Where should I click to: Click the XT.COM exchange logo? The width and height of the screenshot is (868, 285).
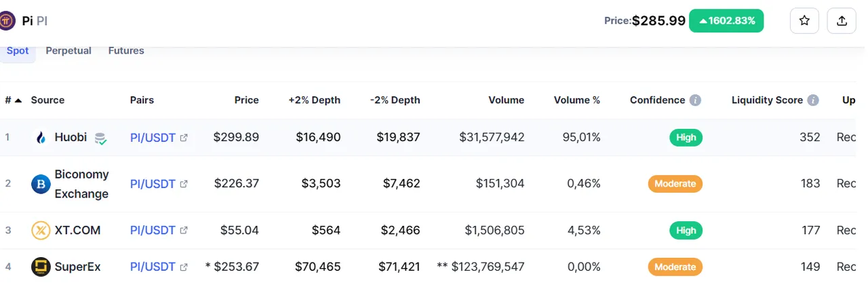[41, 231]
